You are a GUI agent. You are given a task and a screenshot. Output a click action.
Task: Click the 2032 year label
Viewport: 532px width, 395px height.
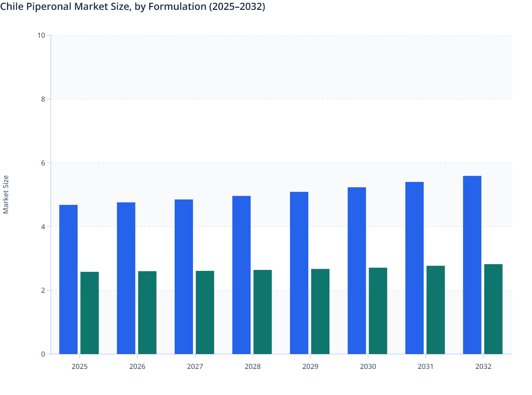pos(483,367)
